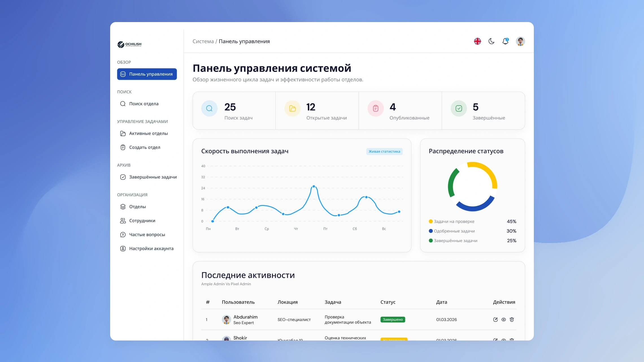The height and width of the screenshot is (362, 644).
Task: Click the Статус column header
Action: coord(388,302)
